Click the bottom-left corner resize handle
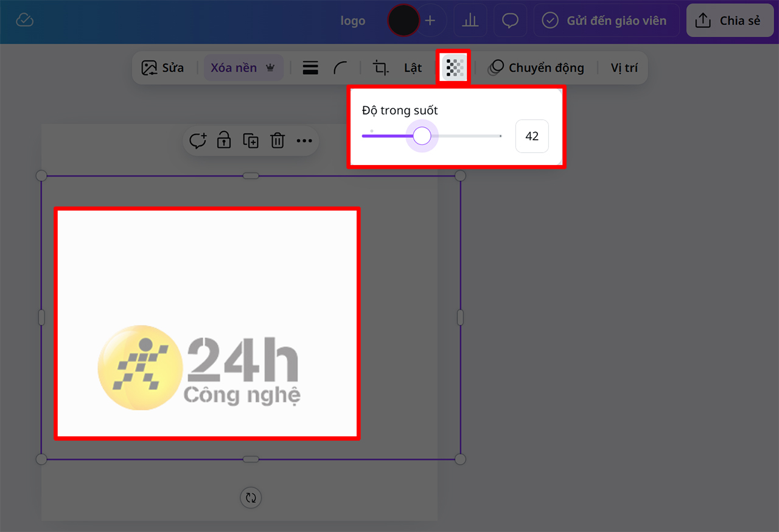Viewport: 779px width, 532px height. (x=41, y=459)
